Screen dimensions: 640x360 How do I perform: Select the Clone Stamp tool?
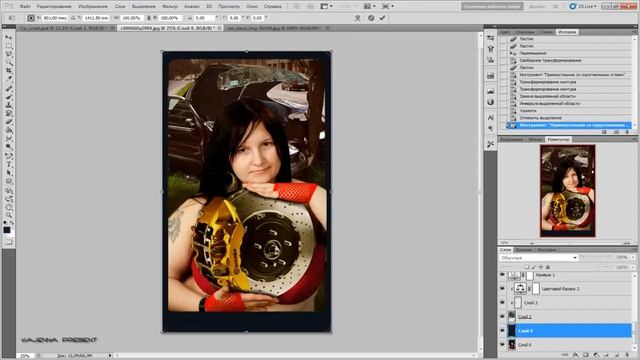click(9, 105)
